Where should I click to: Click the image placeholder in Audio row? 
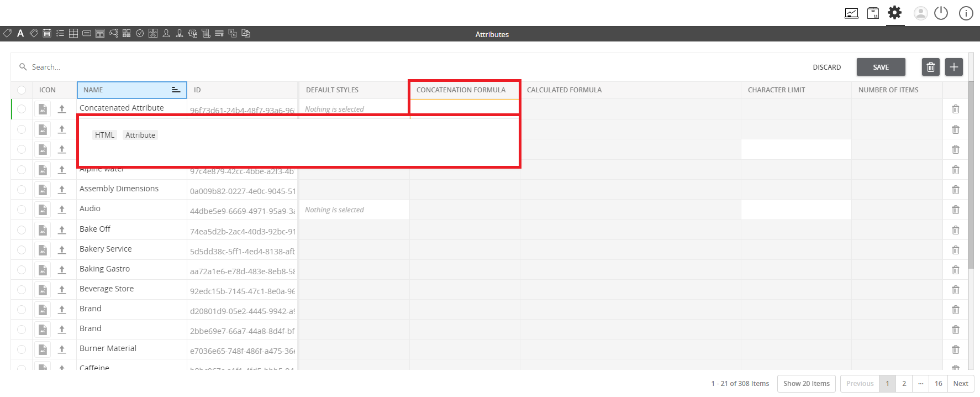tap(43, 210)
